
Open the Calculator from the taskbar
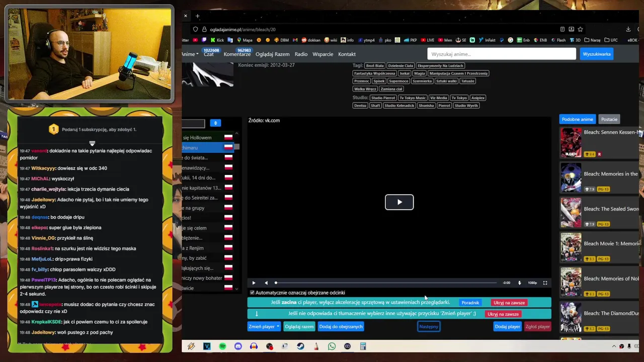click(x=363, y=346)
